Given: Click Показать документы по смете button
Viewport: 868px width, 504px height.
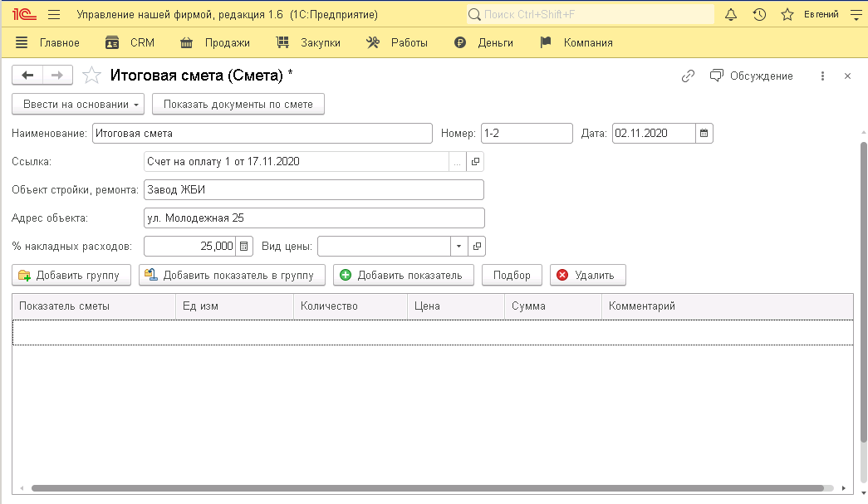Looking at the screenshot, I should point(238,104).
